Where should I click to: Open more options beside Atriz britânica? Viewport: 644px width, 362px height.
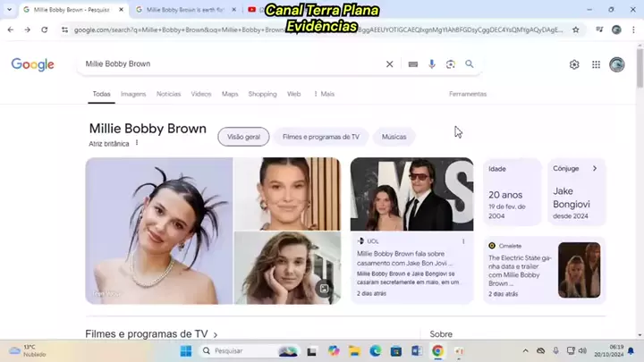pos(137,143)
